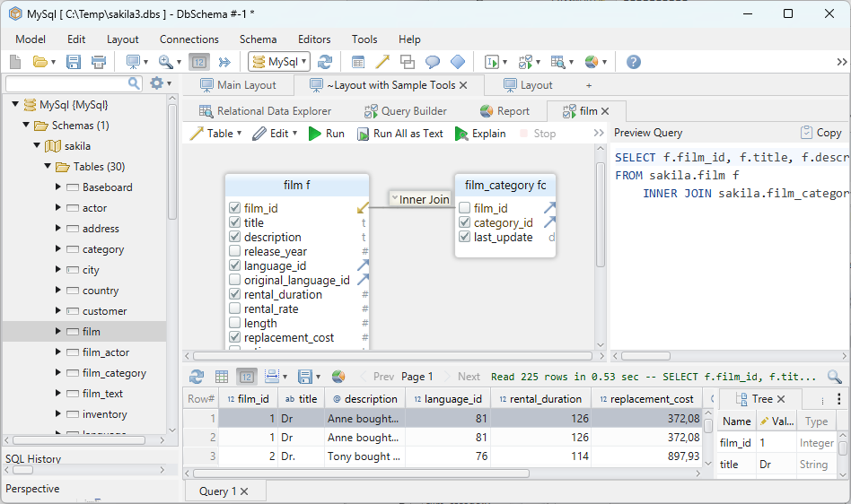This screenshot has width=851, height=504.
Task: Click the speech bubble callout tool
Action: [x=433, y=62]
